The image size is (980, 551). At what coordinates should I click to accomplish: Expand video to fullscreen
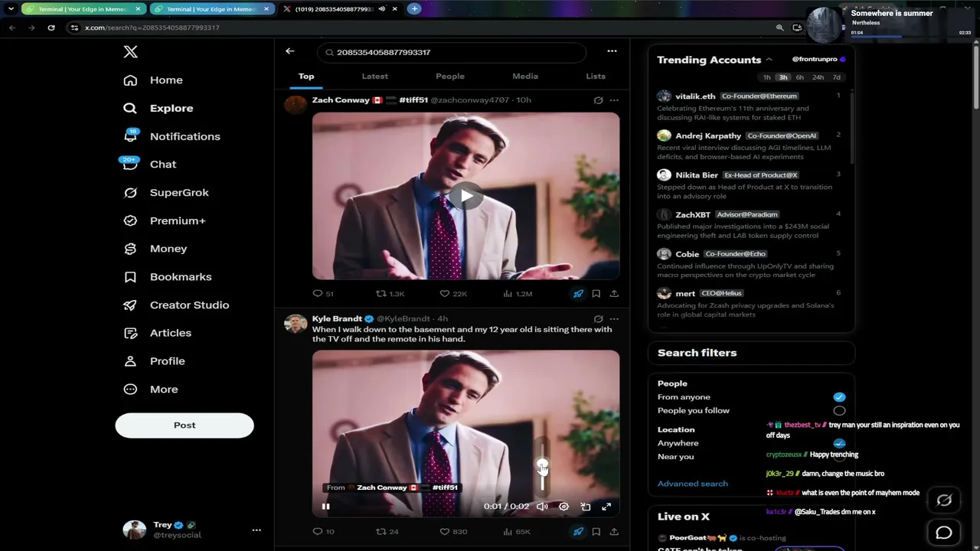point(606,507)
